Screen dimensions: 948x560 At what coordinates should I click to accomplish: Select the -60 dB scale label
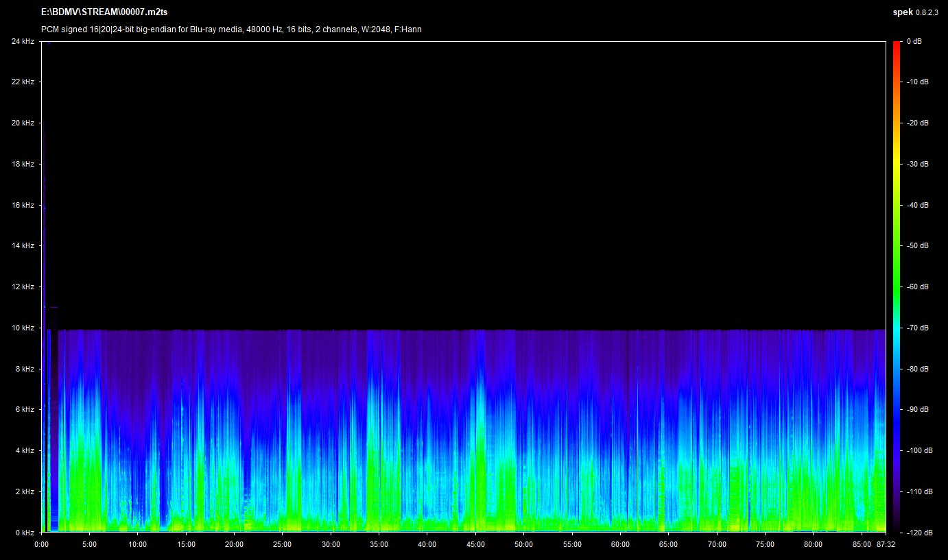(917, 287)
